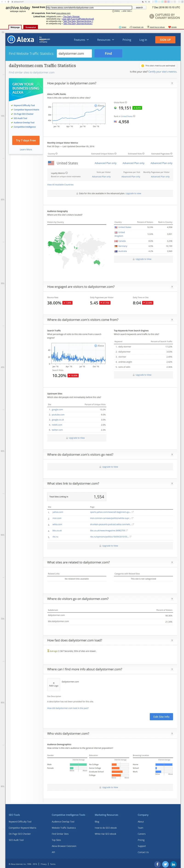Click the Try 7 days Free button
This screenshot has width=184, height=868.
point(26,141)
